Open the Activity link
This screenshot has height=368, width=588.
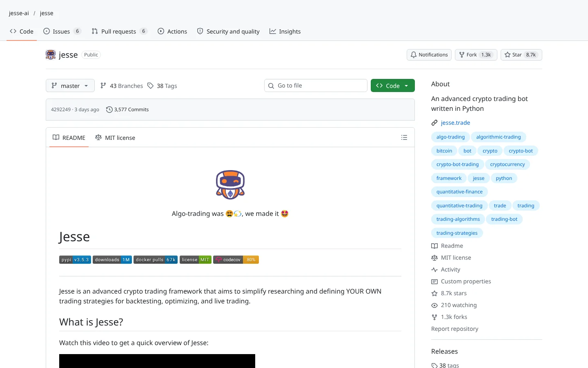(446, 269)
